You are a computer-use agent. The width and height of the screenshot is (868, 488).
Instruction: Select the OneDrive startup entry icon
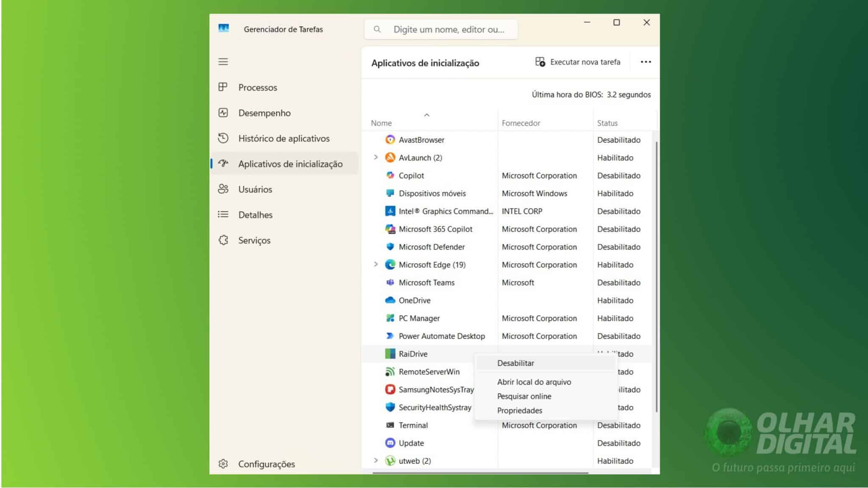390,300
